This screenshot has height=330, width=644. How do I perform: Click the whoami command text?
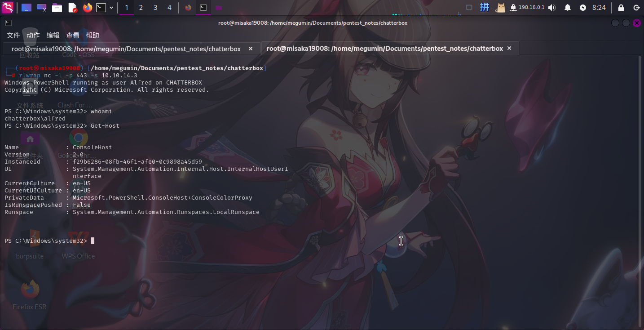tap(101, 111)
